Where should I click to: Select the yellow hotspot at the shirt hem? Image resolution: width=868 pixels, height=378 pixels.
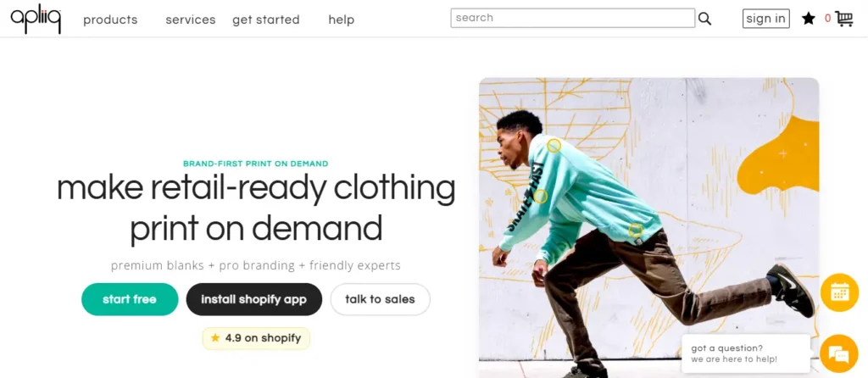[x=636, y=230]
